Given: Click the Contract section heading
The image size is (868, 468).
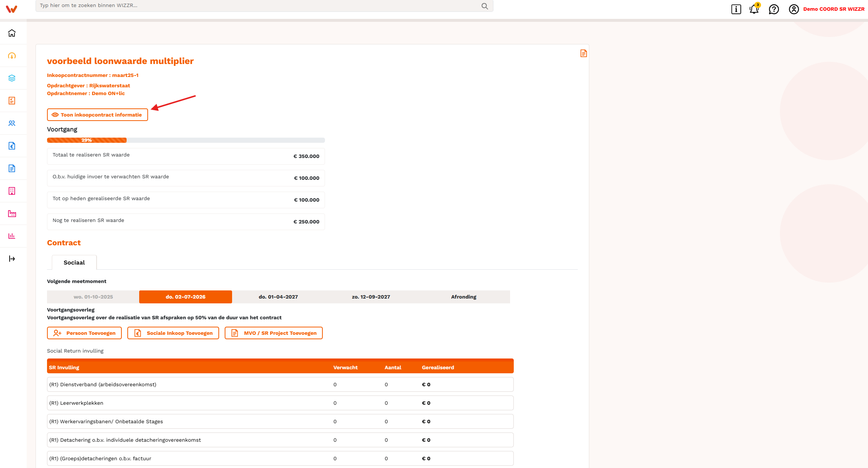Looking at the screenshot, I should click(64, 243).
